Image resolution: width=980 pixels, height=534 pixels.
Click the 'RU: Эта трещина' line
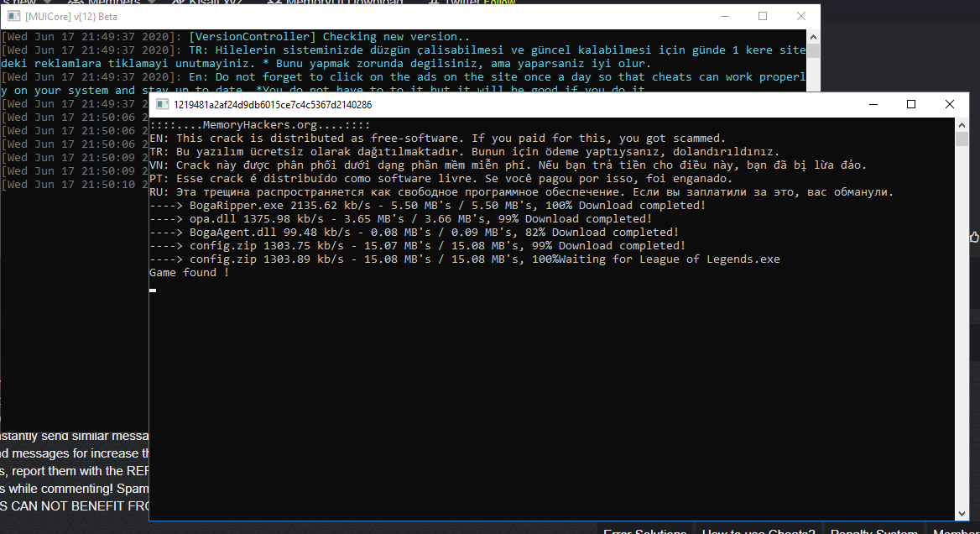(522, 192)
